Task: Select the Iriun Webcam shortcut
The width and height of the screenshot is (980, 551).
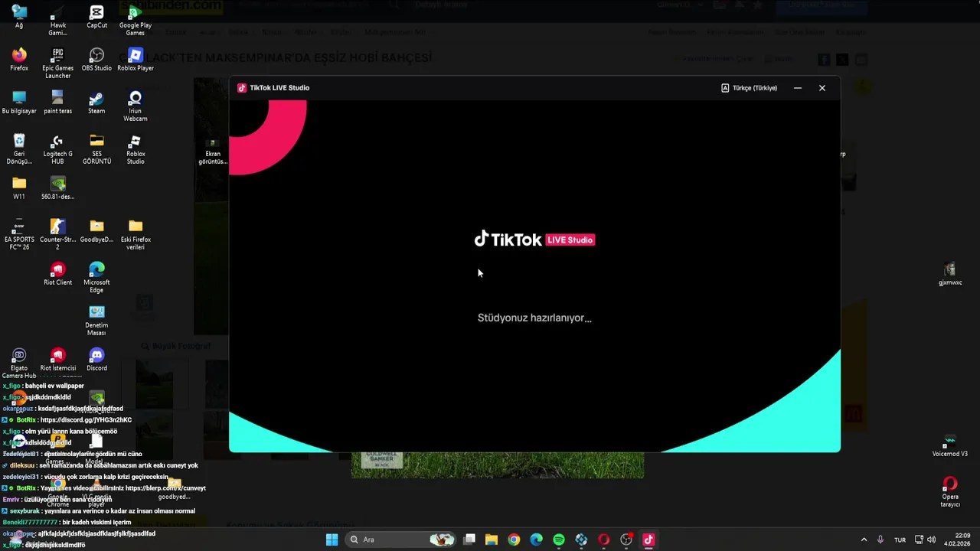Action: point(136,106)
